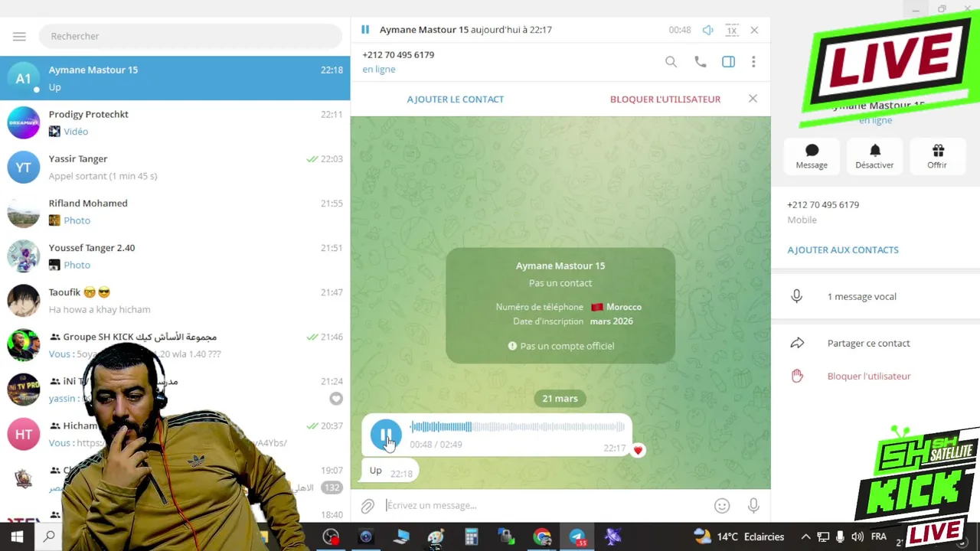Toggle the right info side panel
Viewport: 980px width, 551px height.
pos(728,62)
